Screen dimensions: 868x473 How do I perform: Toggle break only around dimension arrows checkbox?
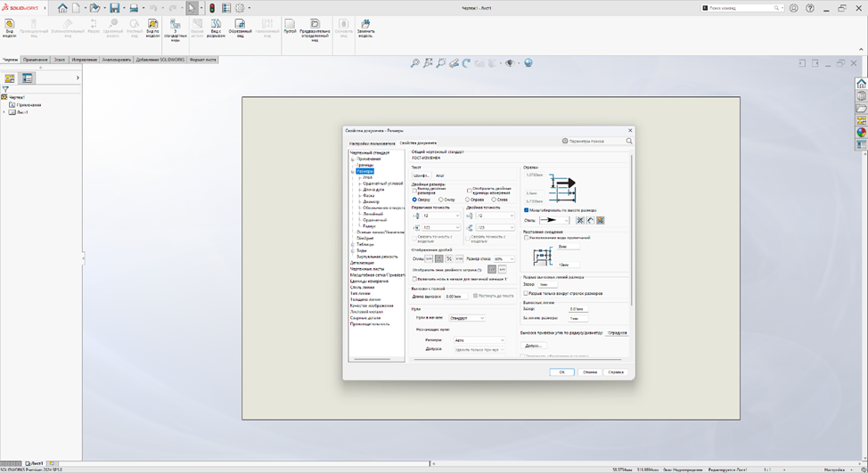tap(526, 293)
